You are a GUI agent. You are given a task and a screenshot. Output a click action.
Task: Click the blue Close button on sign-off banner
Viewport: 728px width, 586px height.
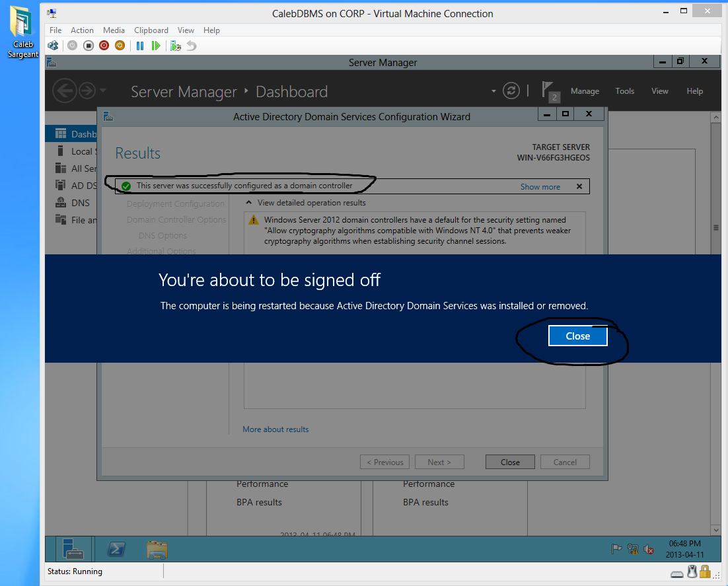pyautogui.click(x=577, y=336)
